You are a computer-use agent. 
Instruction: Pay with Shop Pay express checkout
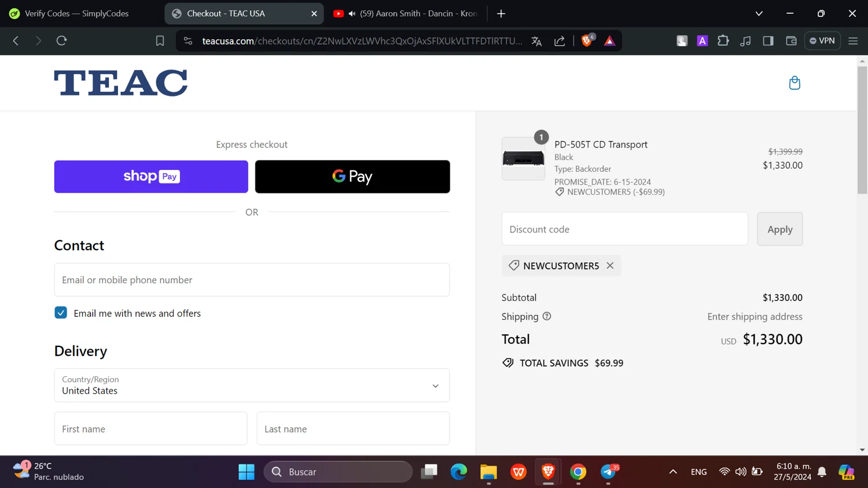(151, 176)
